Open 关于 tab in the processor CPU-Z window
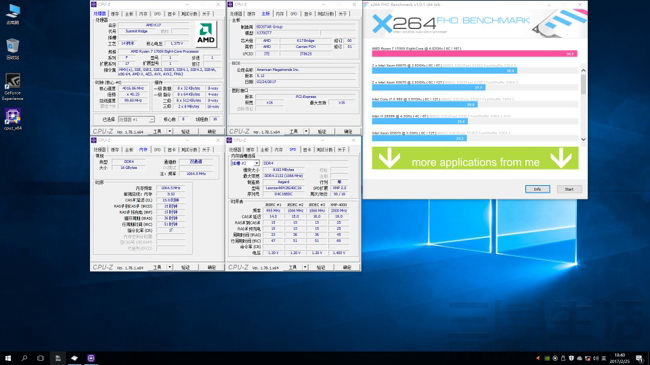 (x=206, y=14)
